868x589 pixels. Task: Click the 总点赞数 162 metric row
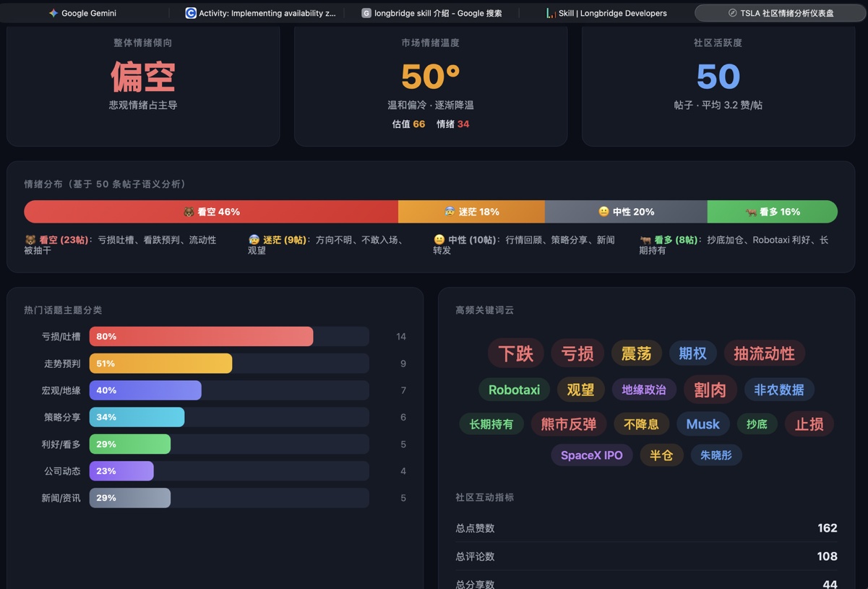pyautogui.click(x=646, y=528)
